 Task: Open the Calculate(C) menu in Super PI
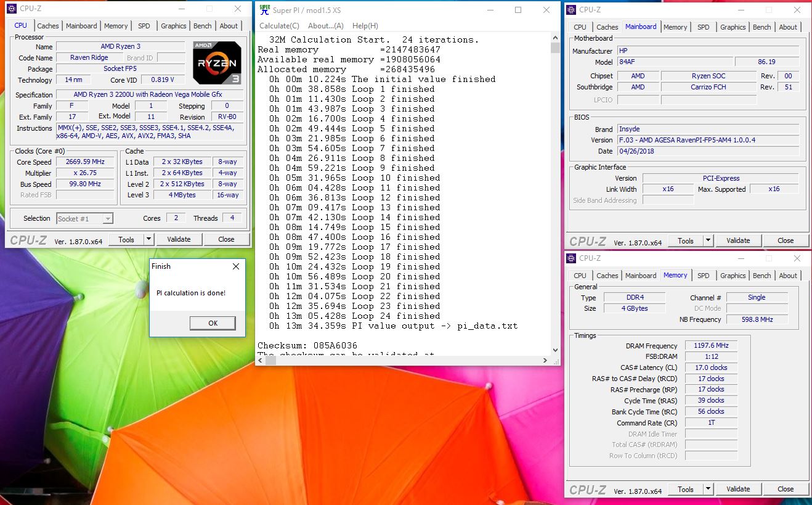(x=279, y=26)
